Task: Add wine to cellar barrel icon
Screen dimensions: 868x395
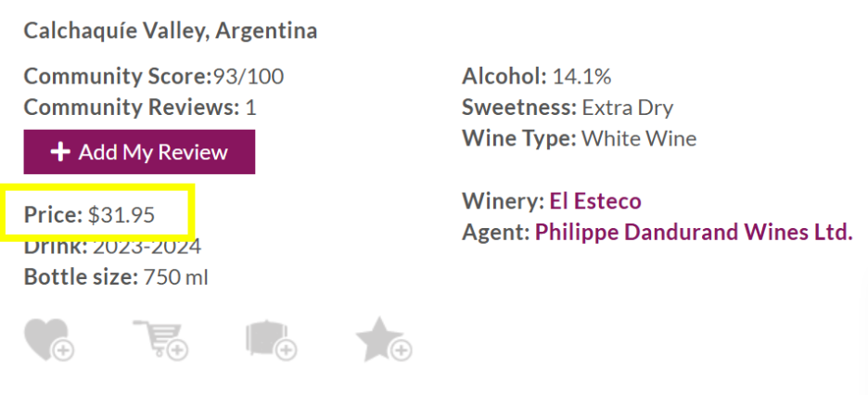Action: 272,339
